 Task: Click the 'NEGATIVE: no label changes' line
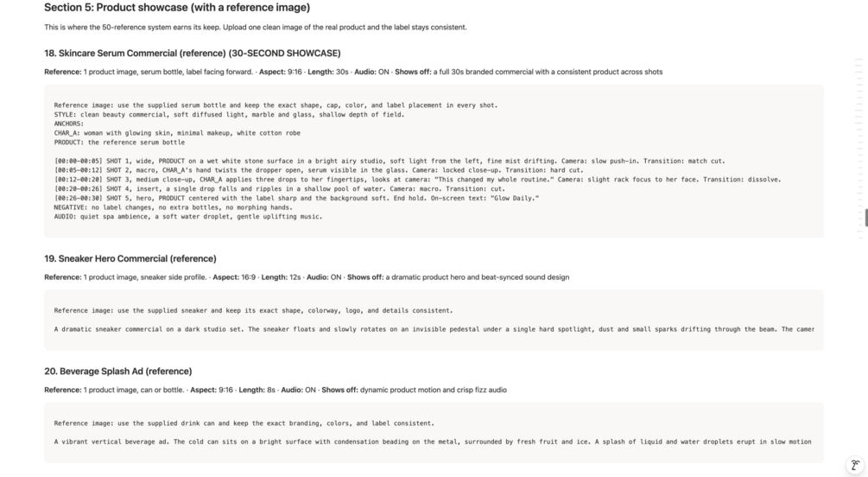(x=174, y=207)
